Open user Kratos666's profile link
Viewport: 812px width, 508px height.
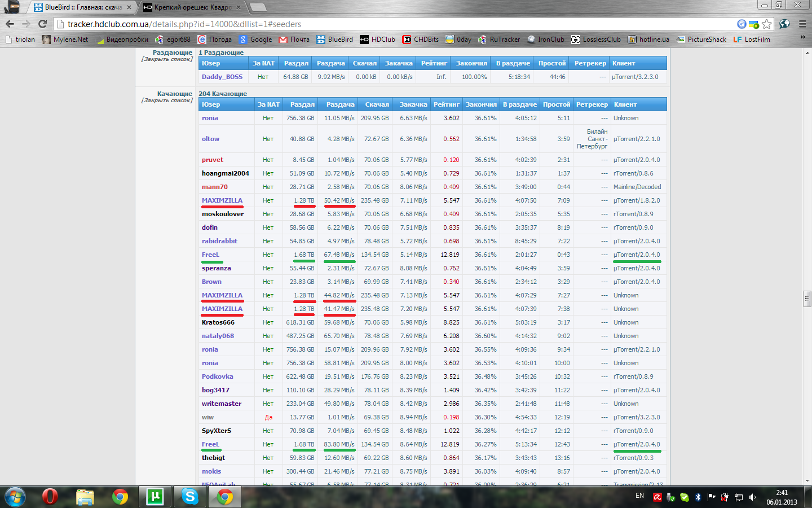point(218,322)
